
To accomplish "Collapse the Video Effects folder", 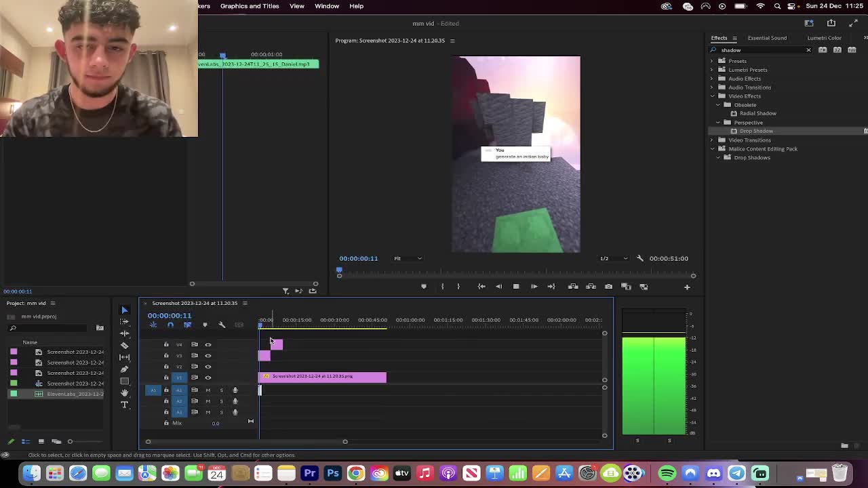I will tap(712, 96).
